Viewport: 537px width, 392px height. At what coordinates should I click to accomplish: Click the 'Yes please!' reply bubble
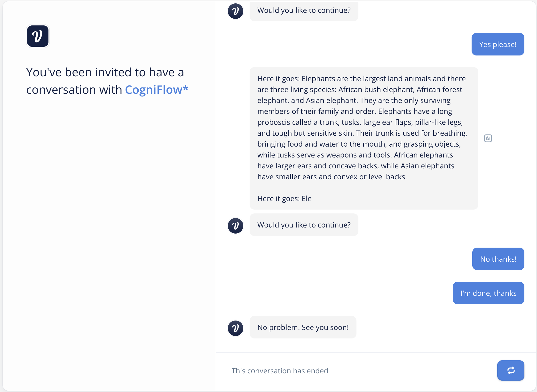498,44
